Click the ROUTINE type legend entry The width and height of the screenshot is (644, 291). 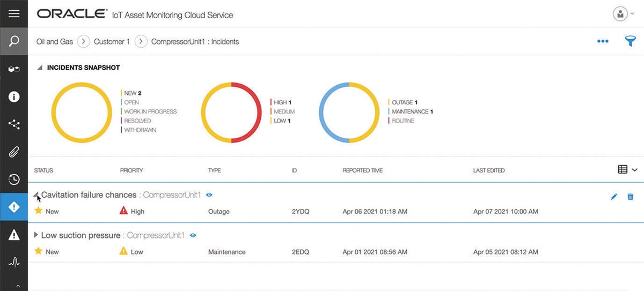402,121
